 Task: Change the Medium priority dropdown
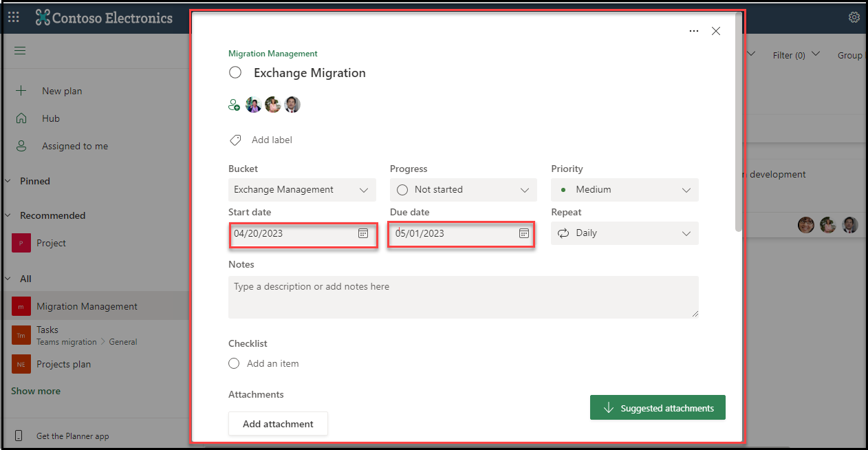pos(625,190)
